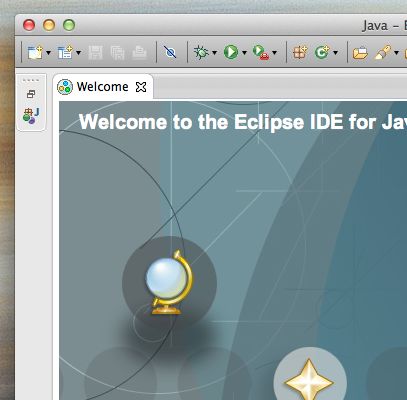Click the New Java Class icon

tap(322, 52)
